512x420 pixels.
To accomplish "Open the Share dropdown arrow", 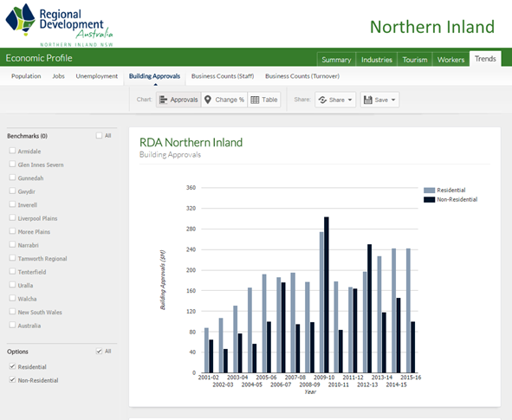I will (x=350, y=100).
